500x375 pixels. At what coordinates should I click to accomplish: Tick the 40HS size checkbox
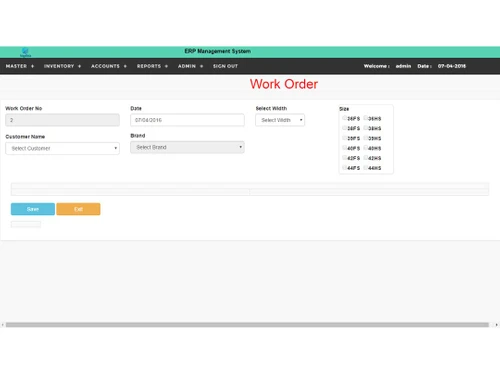[366, 148]
